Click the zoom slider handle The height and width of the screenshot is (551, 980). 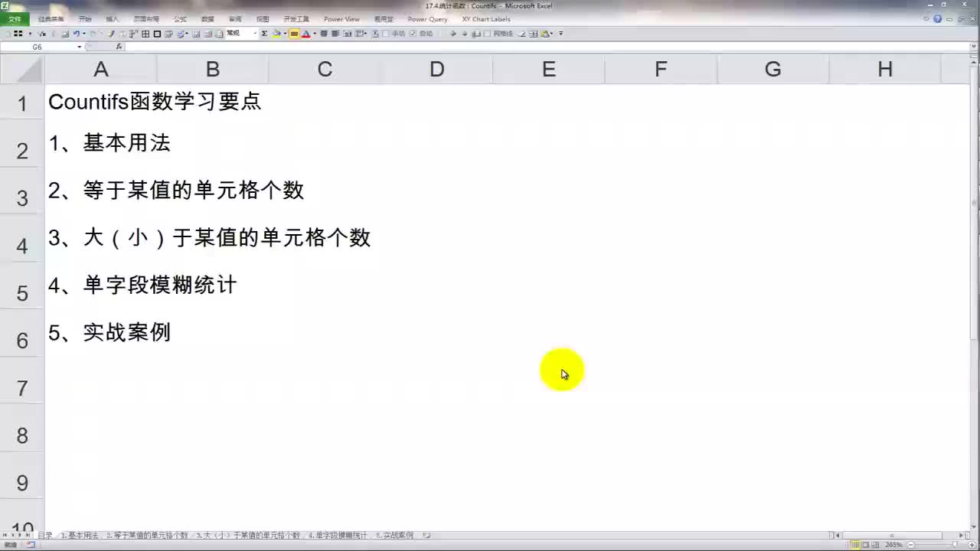pos(955,544)
